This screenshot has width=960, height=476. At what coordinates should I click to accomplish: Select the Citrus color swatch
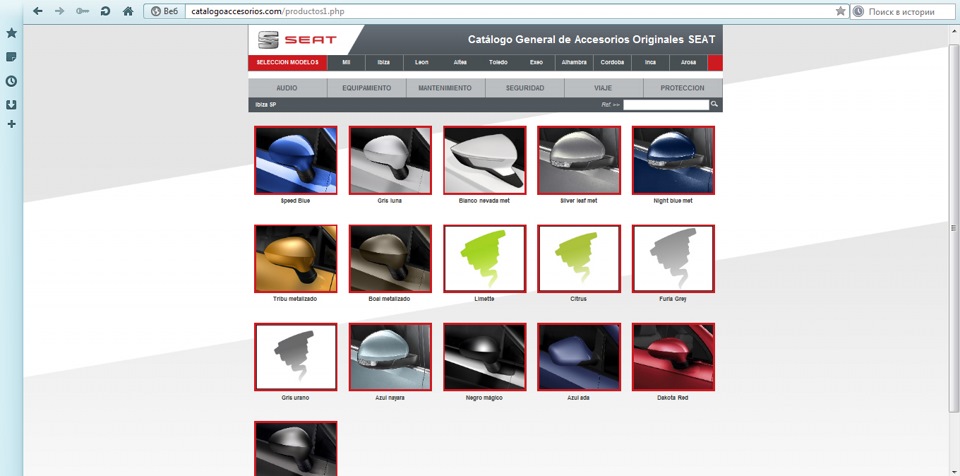point(579,259)
